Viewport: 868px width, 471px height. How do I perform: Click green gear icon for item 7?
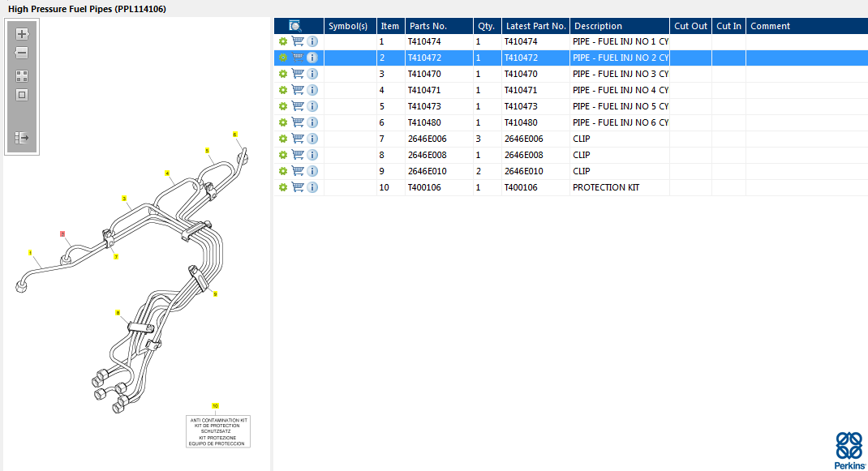point(283,139)
